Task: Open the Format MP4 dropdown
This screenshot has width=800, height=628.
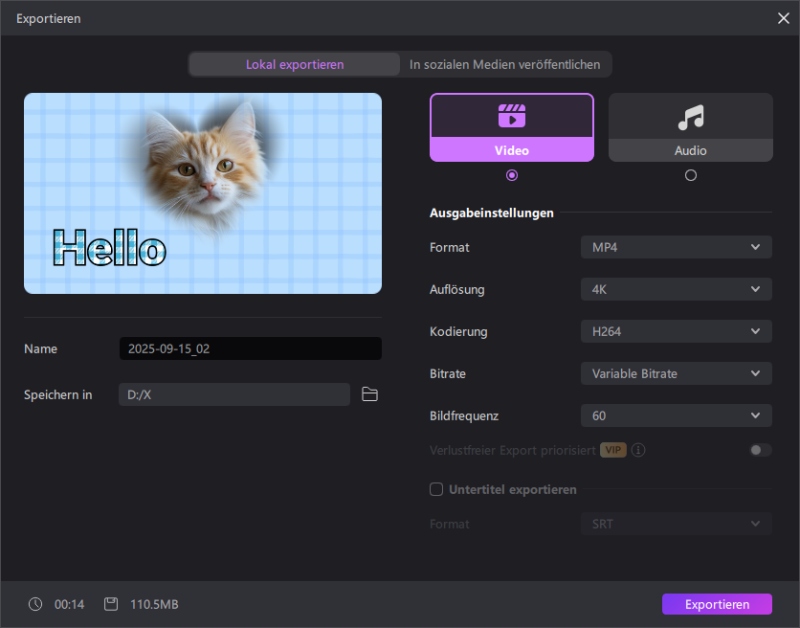Action: click(676, 247)
